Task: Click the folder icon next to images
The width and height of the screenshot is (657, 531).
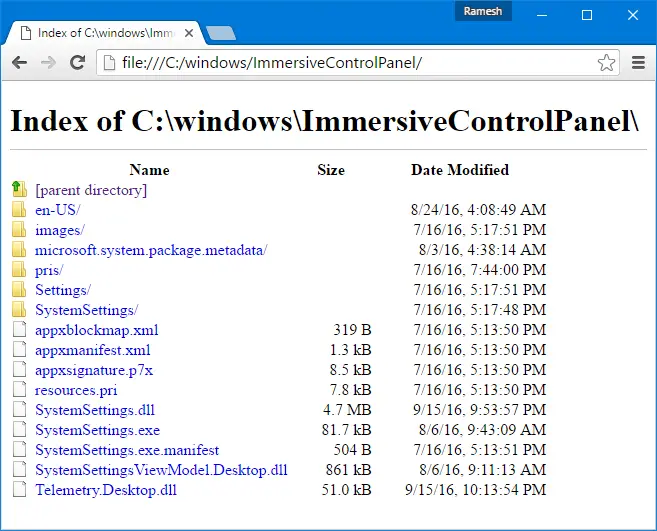Action: 19,229
